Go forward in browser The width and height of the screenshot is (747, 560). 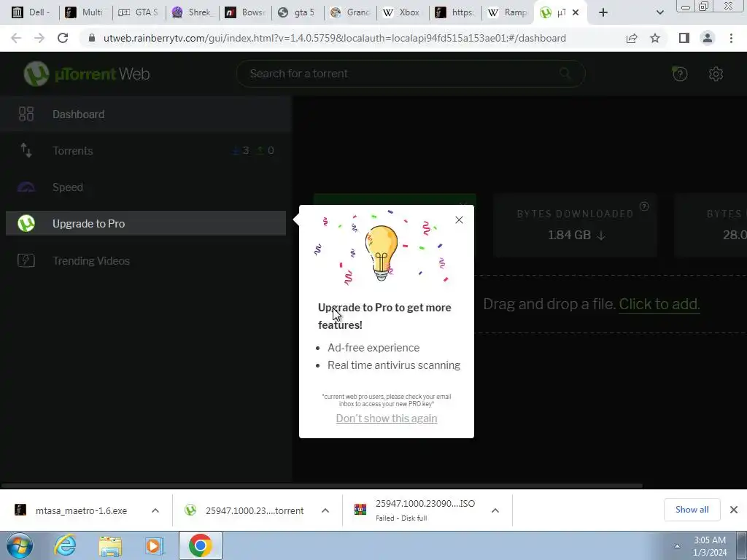[x=39, y=38]
